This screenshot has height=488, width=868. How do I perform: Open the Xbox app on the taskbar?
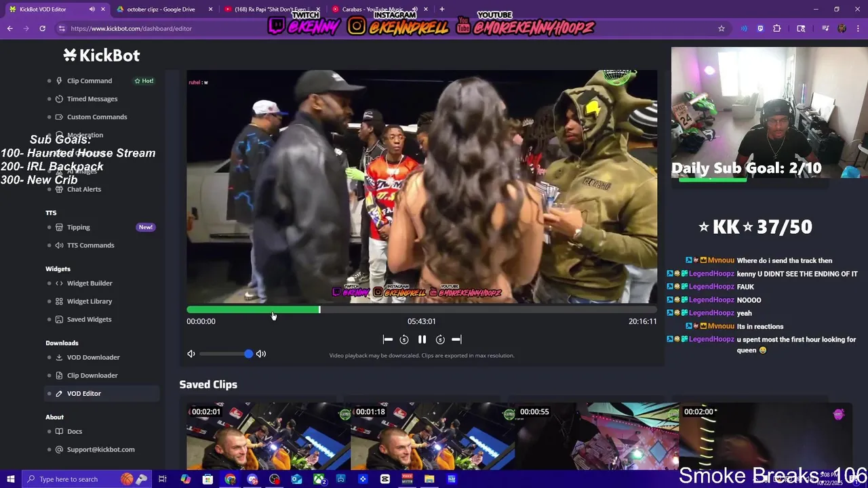point(319,479)
